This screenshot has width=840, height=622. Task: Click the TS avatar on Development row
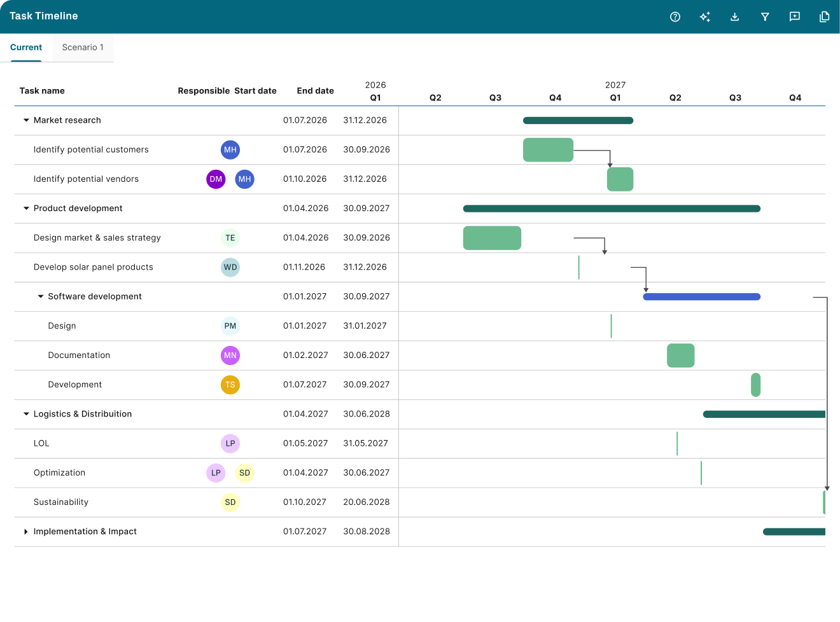[x=230, y=385]
